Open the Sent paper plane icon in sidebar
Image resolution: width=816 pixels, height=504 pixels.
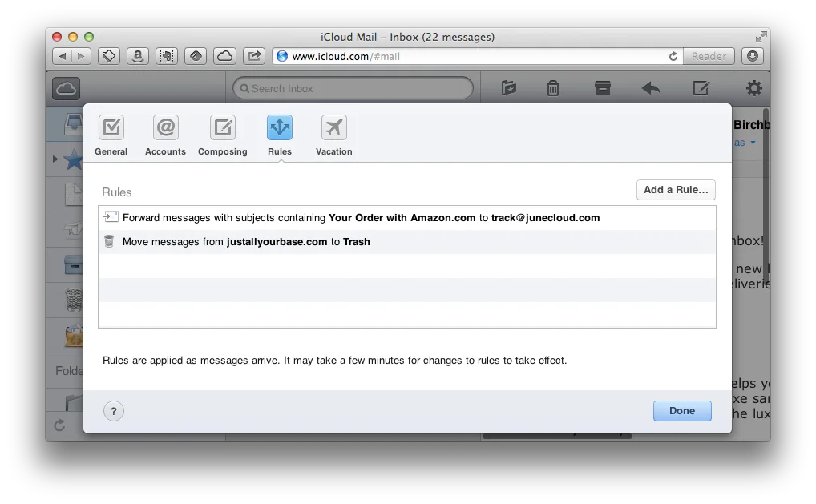(x=74, y=229)
